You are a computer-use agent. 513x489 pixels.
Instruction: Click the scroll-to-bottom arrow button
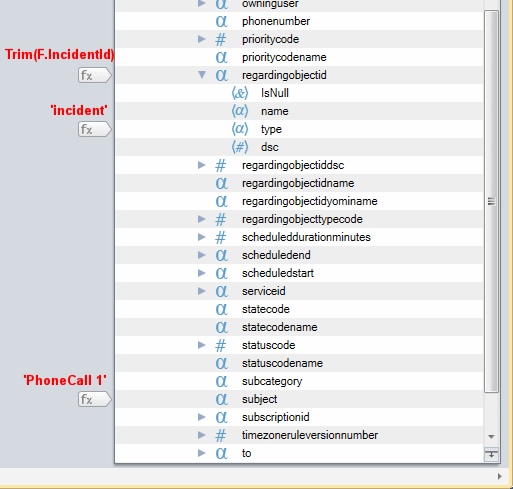[491, 455]
